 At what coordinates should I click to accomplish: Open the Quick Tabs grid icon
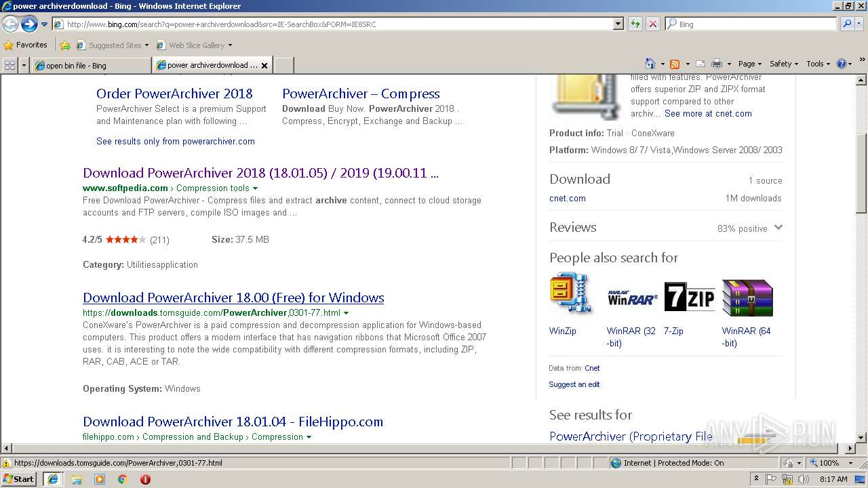coord(9,65)
